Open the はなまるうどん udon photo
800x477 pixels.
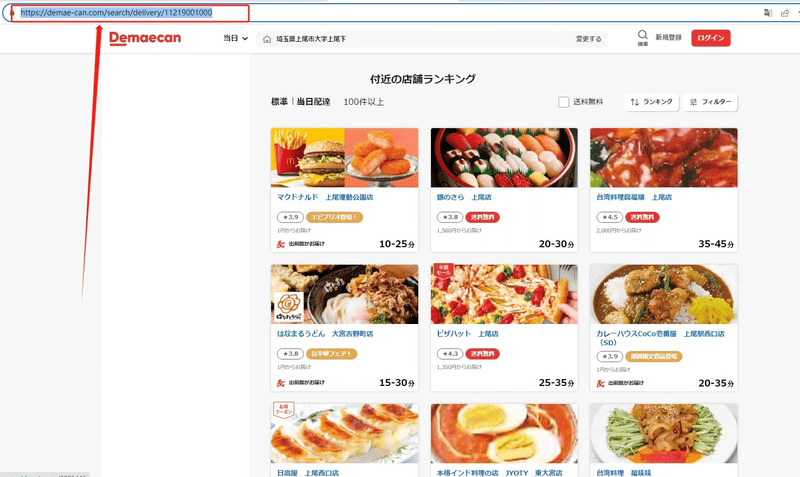point(344,294)
